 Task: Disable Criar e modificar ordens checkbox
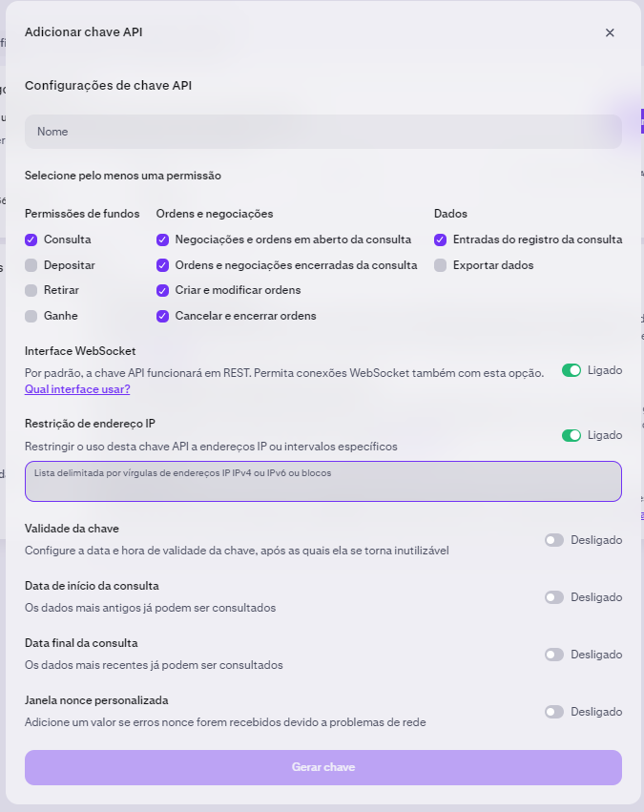pos(162,290)
